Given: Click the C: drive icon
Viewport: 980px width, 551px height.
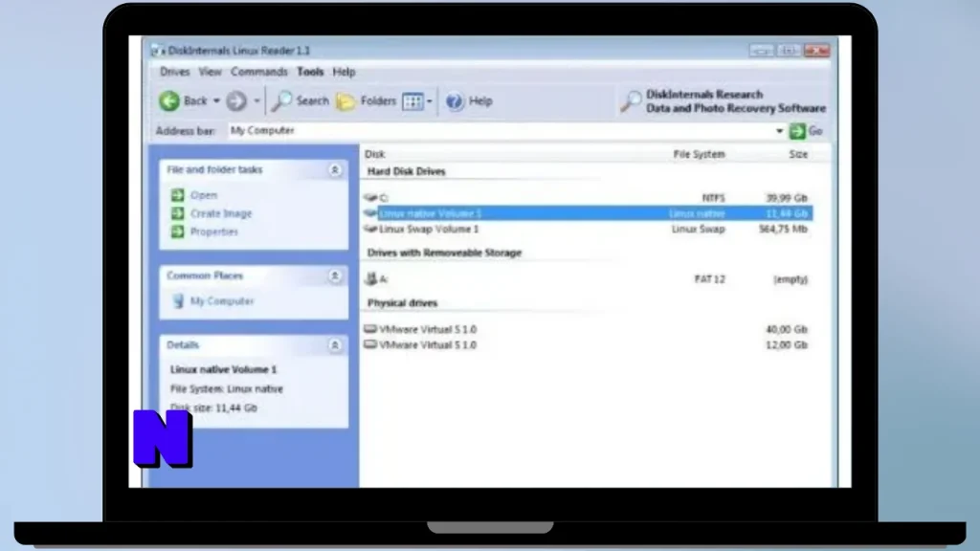Looking at the screenshot, I should pyautogui.click(x=370, y=198).
